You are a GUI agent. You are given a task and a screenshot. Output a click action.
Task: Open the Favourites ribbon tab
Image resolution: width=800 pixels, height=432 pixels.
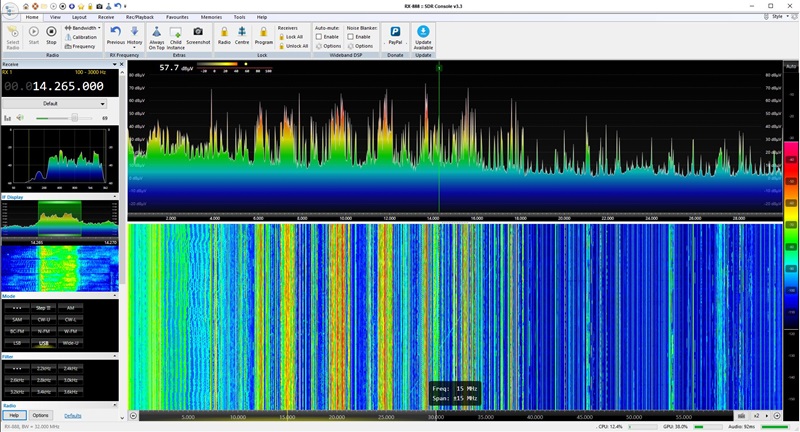point(177,17)
